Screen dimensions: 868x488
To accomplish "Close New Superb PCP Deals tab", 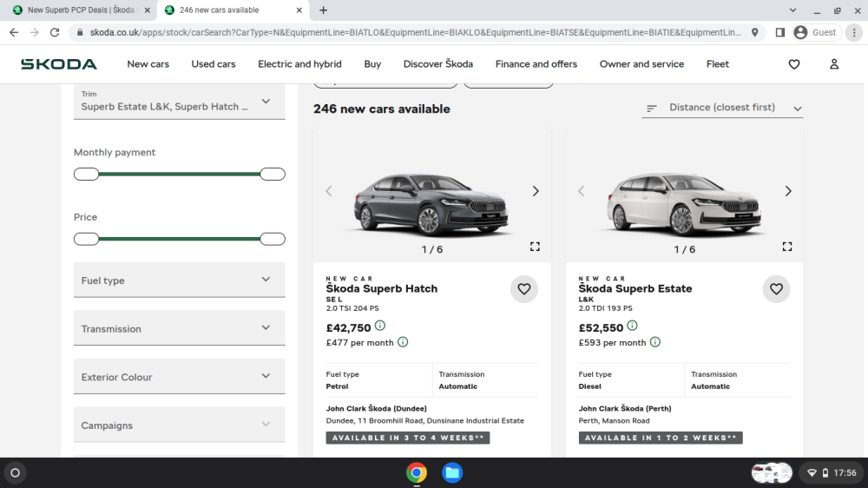I will click(x=148, y=10).
